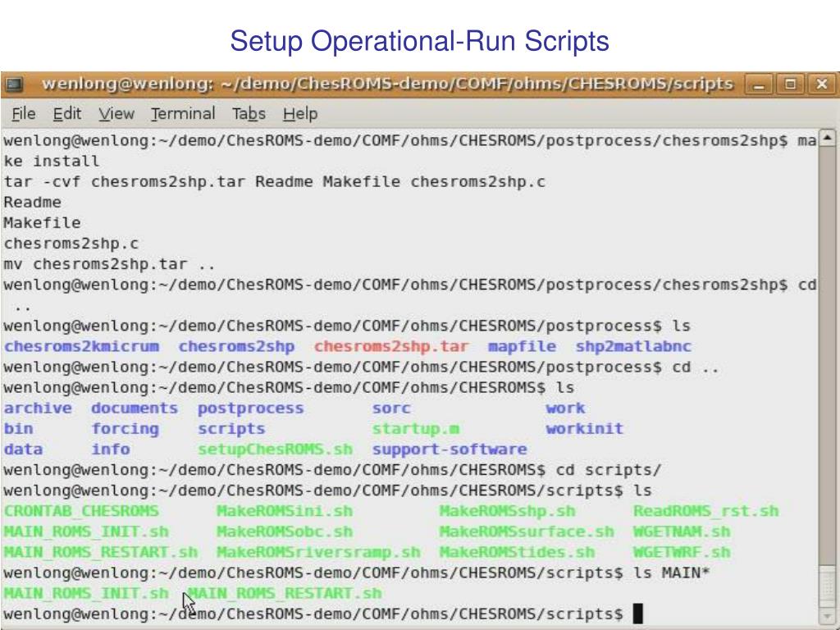Click the MakeROMStides.sh file name

point(517,552)
